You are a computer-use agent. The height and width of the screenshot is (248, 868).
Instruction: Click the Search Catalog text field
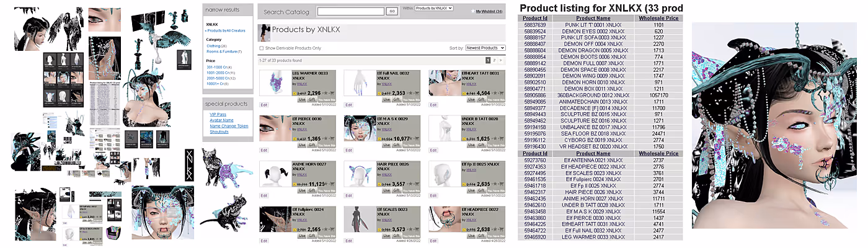350,11
